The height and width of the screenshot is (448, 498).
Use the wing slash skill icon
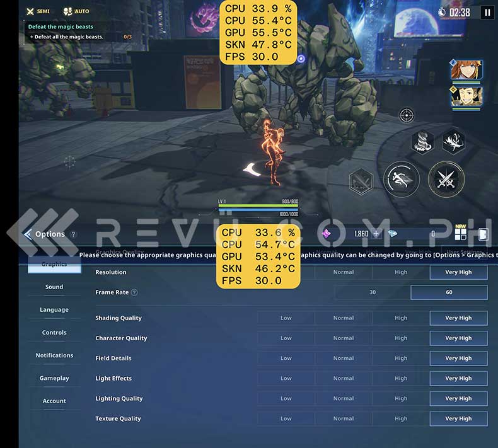(x=453, y=142)
